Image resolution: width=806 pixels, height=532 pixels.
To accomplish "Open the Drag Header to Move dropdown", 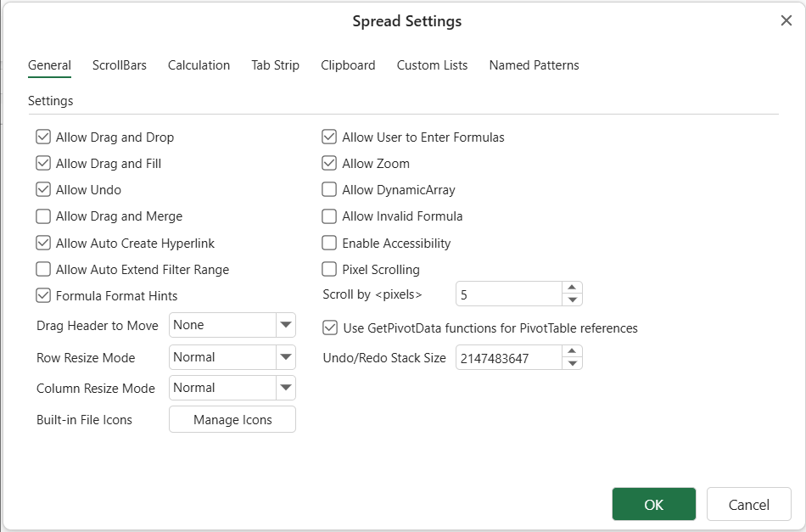I will click(285, 325).
